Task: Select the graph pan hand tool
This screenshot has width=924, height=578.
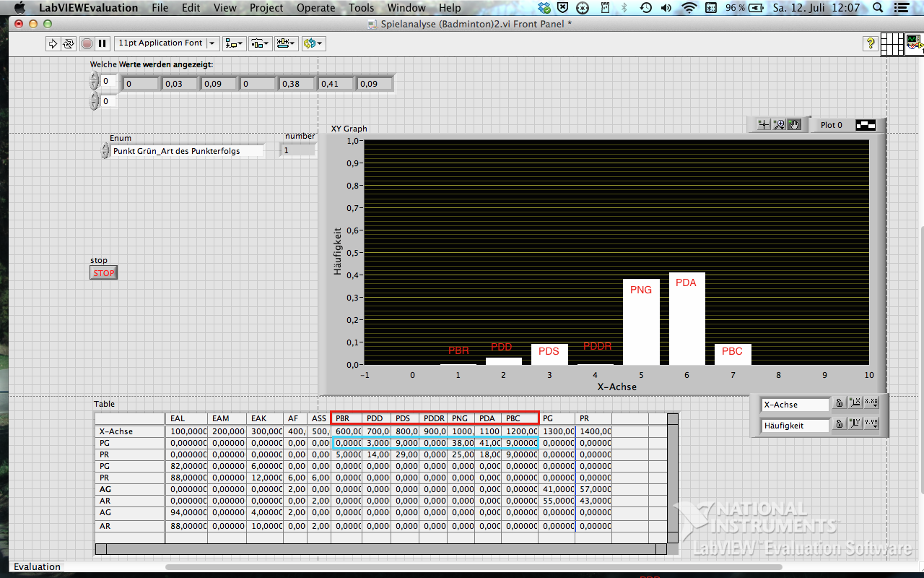Action: tap(794, 125)
